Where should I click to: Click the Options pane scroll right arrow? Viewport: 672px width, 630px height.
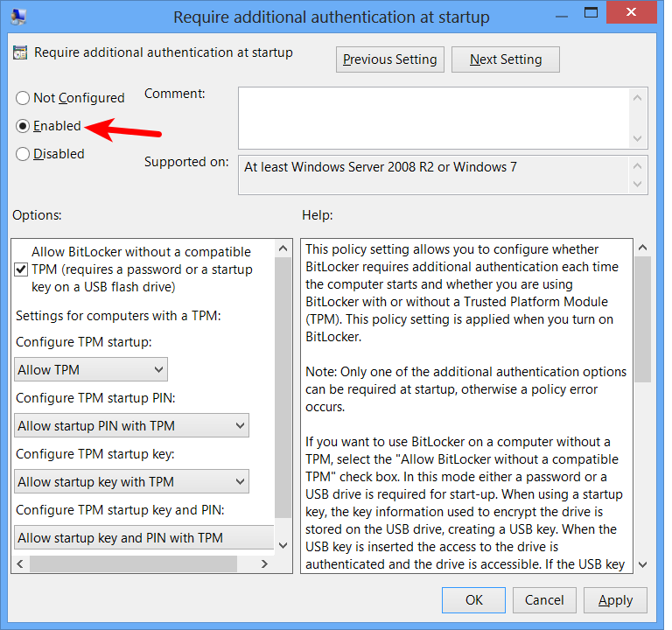(264, 563)
